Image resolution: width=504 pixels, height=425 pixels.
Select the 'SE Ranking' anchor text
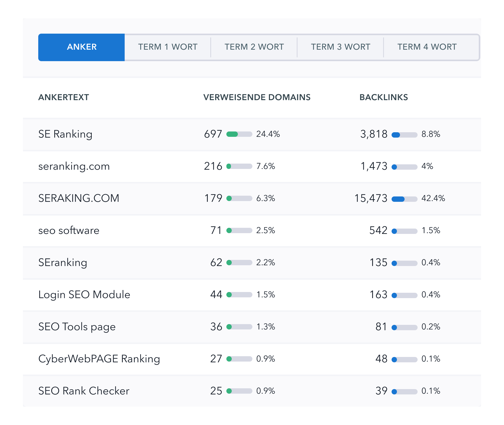click(x=65, y=134)
